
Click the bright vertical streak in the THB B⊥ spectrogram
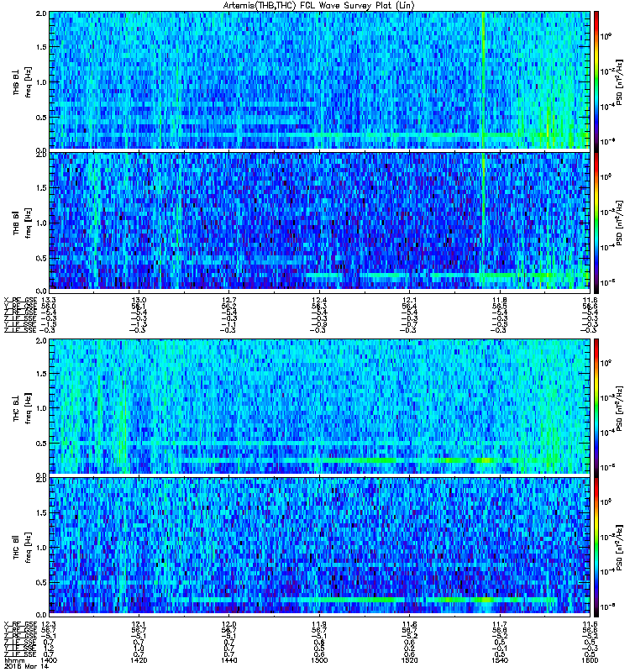coord(483,81)
